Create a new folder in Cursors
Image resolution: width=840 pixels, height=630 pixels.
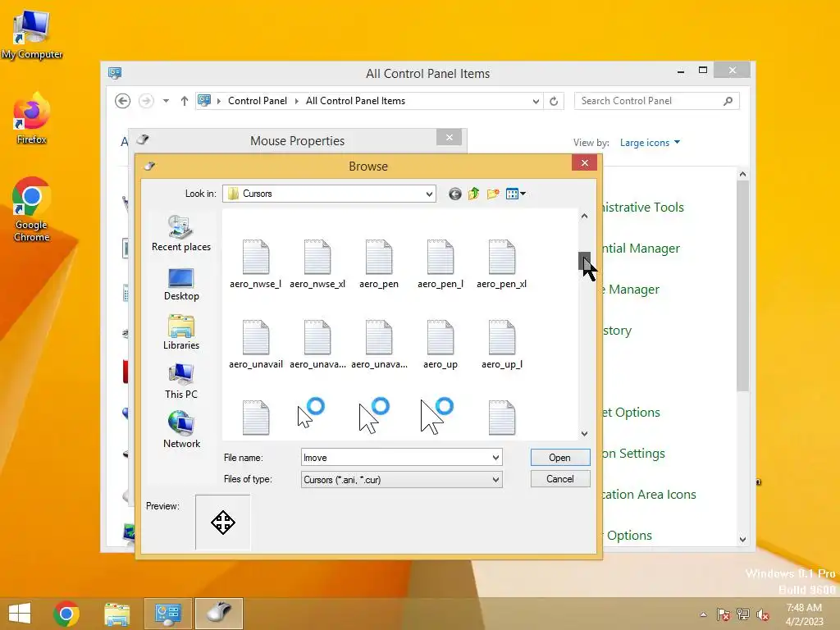click(x=493, y=194)
